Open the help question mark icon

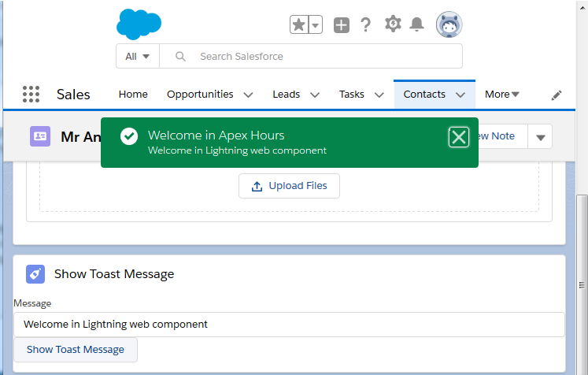pyautogui.click(x=365, y=24)
